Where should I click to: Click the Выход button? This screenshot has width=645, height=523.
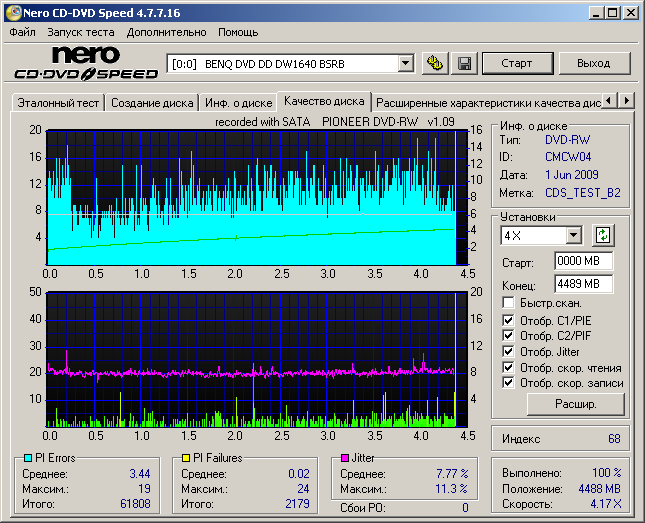click(594, 63)
